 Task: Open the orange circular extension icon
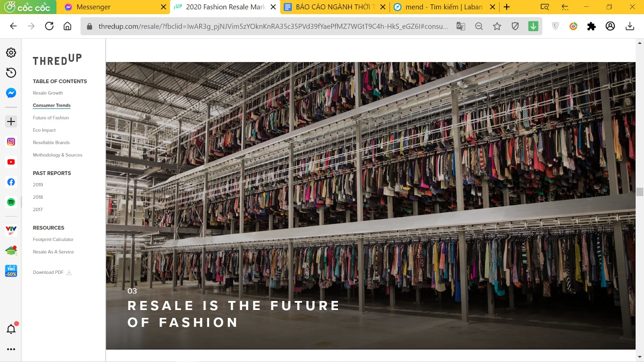(x=573, y=26)
